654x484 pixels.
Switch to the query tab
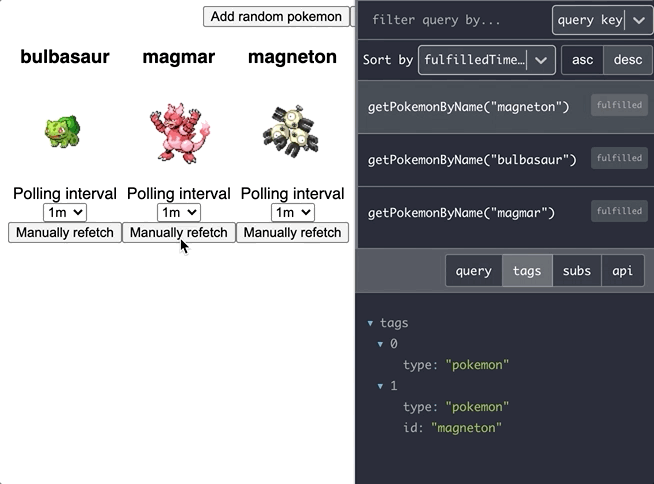[473, 270]
